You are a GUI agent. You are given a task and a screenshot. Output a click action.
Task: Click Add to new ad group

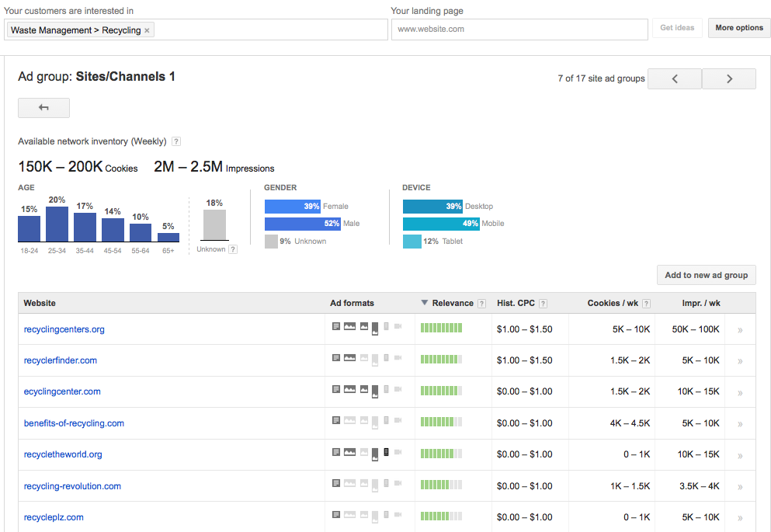pos(706,275)
